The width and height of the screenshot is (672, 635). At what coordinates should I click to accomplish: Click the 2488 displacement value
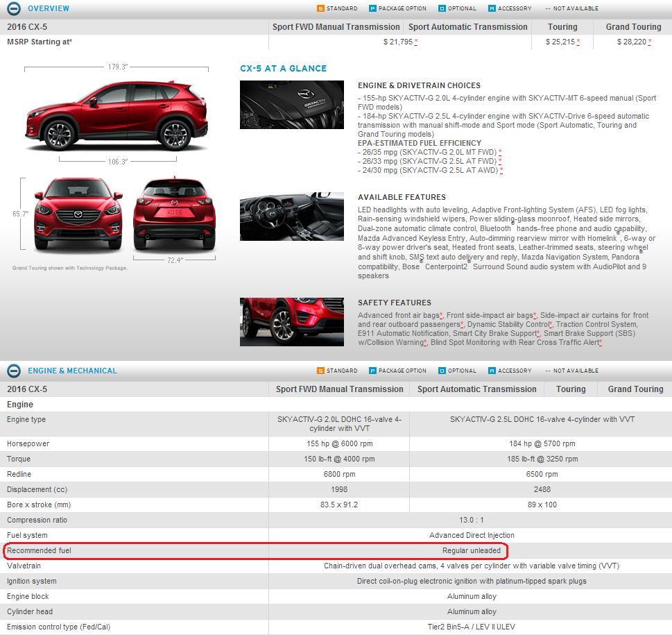542,489
